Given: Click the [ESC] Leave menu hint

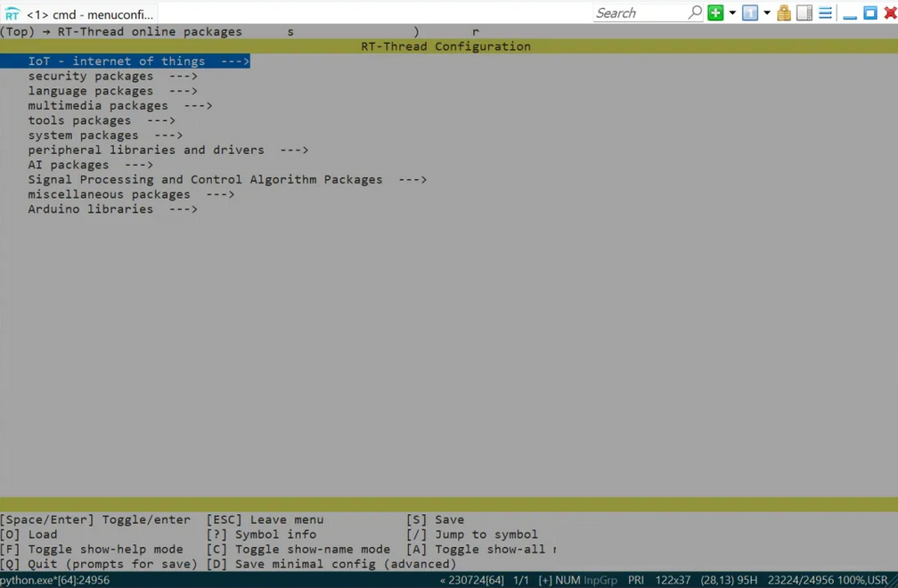Looking at the screenshot, I should point(265,520).
